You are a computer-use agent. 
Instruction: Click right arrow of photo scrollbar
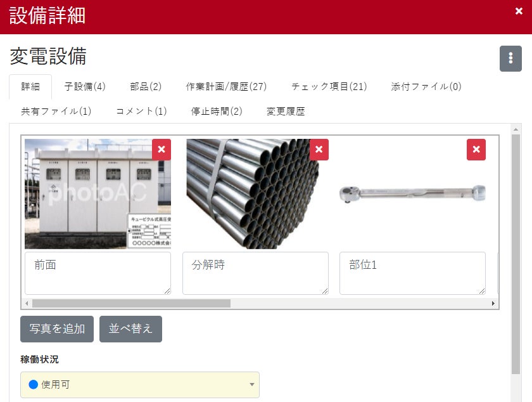point(493,303)
